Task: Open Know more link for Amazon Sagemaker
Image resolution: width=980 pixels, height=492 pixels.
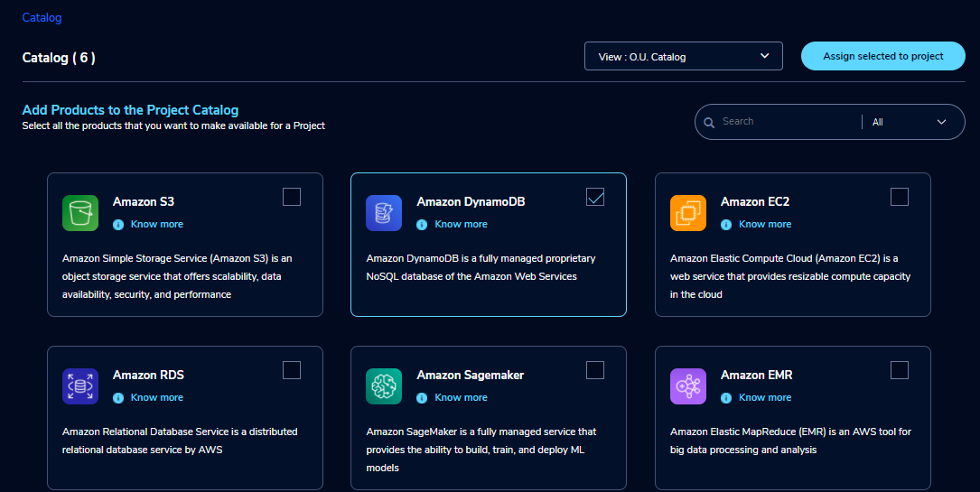Action: click(x=462, y=398)
